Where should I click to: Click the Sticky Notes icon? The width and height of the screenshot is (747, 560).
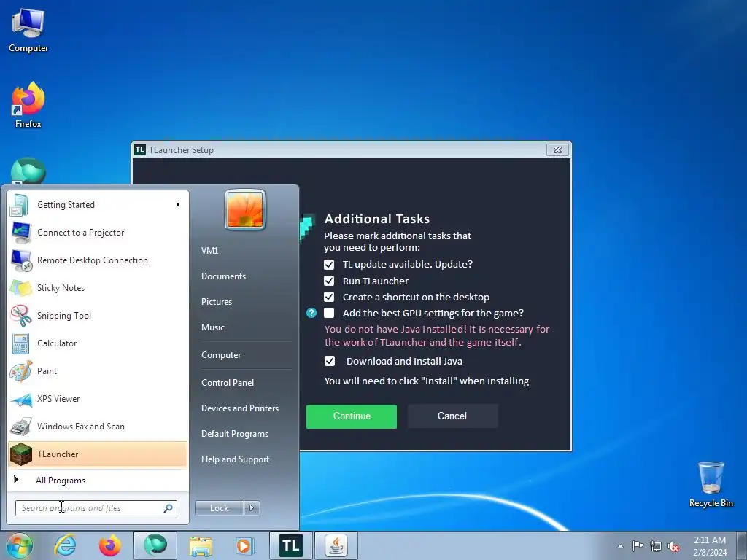click(x=20, y=287)
